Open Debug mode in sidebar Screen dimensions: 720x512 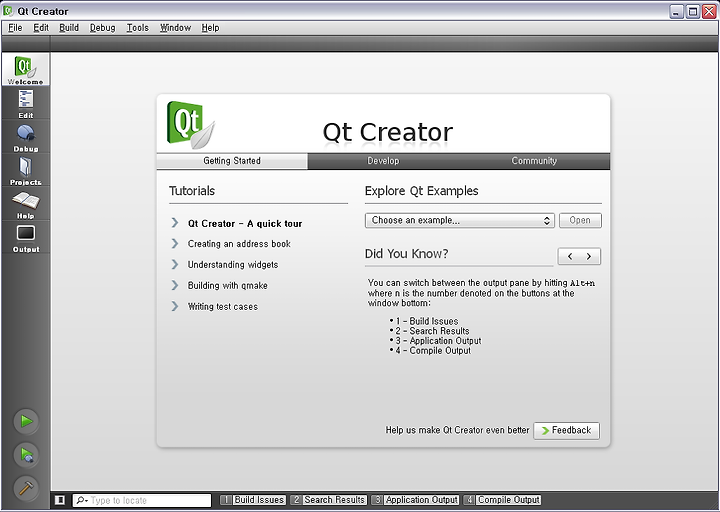(25, 137)
